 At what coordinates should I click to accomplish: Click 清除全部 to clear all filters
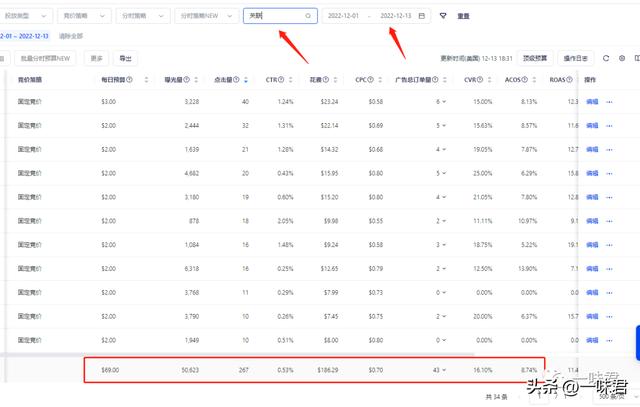click(72, 36)
